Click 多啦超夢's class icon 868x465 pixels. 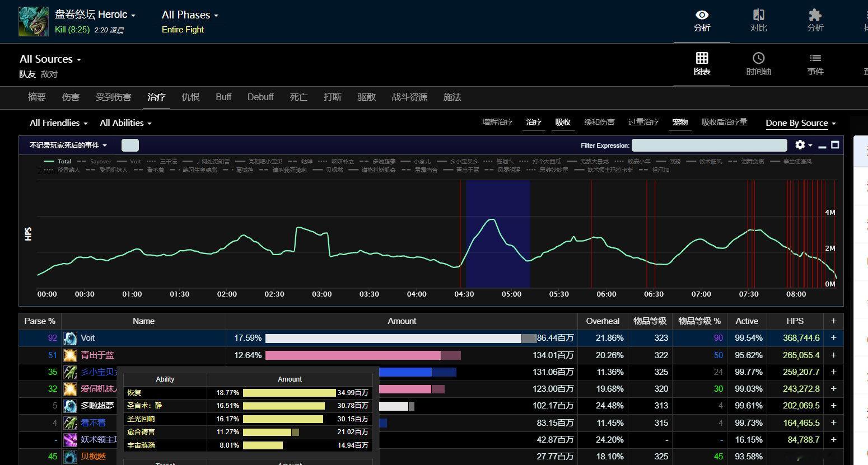pyautogui.click(x=70, y=406)
